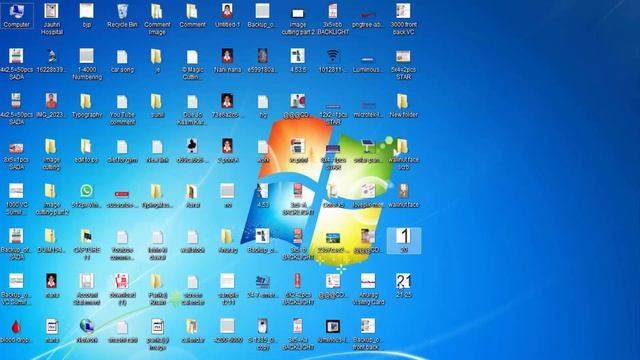Select the New folder icon

(x=403, y=106)
